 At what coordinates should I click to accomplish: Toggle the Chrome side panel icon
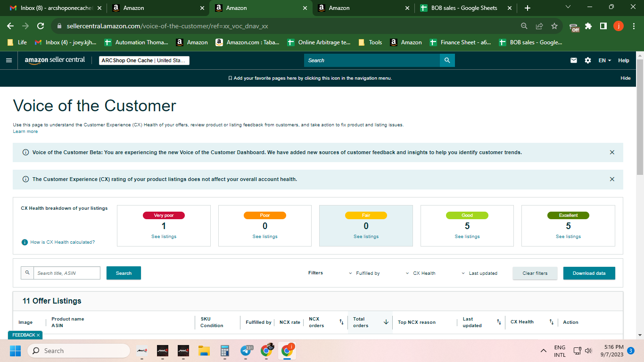603,26
